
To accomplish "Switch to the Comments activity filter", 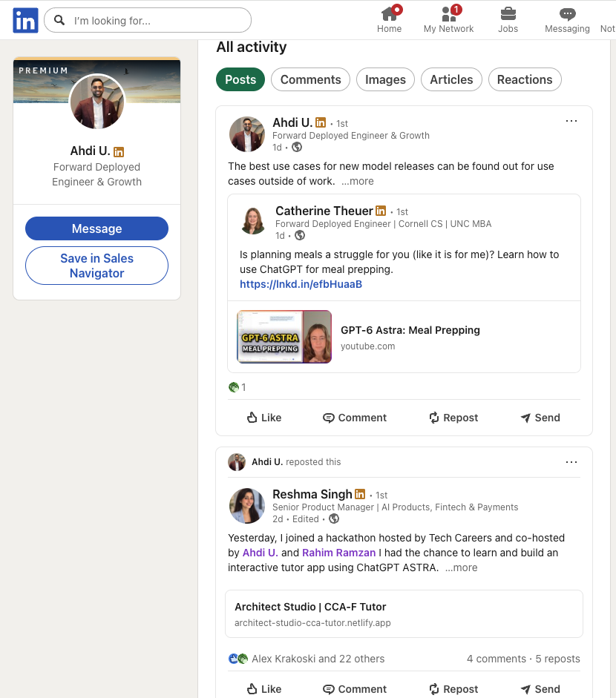I will pyautogui.click(x=310, y=79).
